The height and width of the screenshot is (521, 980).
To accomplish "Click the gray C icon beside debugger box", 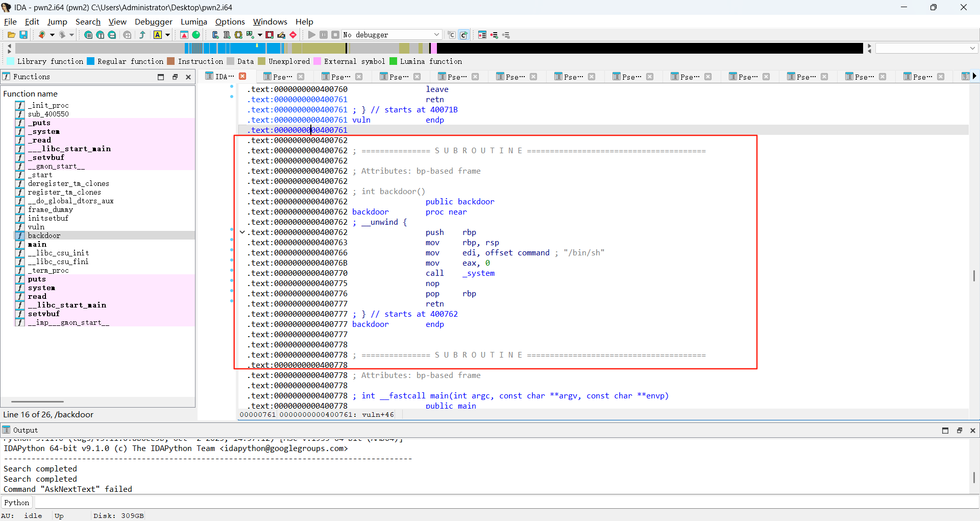I will [x=452, y=35].
